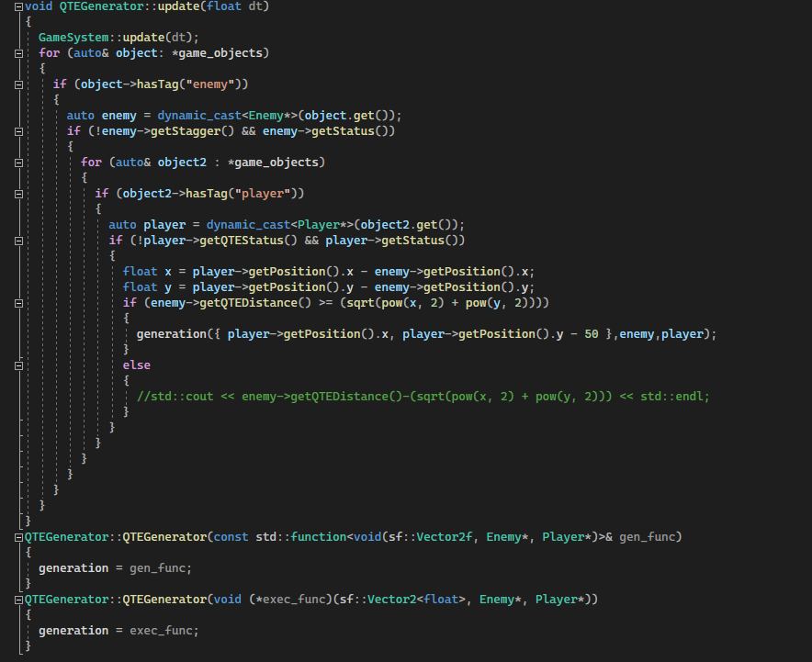Click the GameSystem class name
The image size is (812, 662).
tap(73, 38)
